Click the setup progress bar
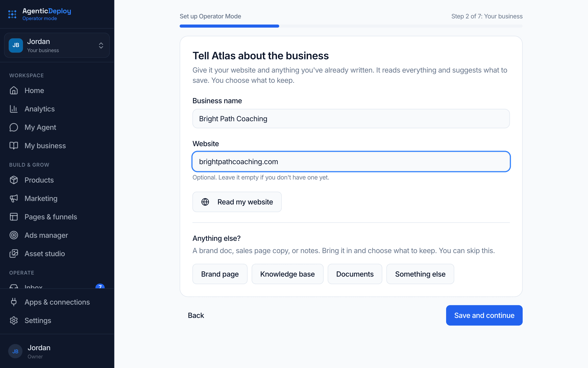The image size is (588, 368). (x=351, y=26)
